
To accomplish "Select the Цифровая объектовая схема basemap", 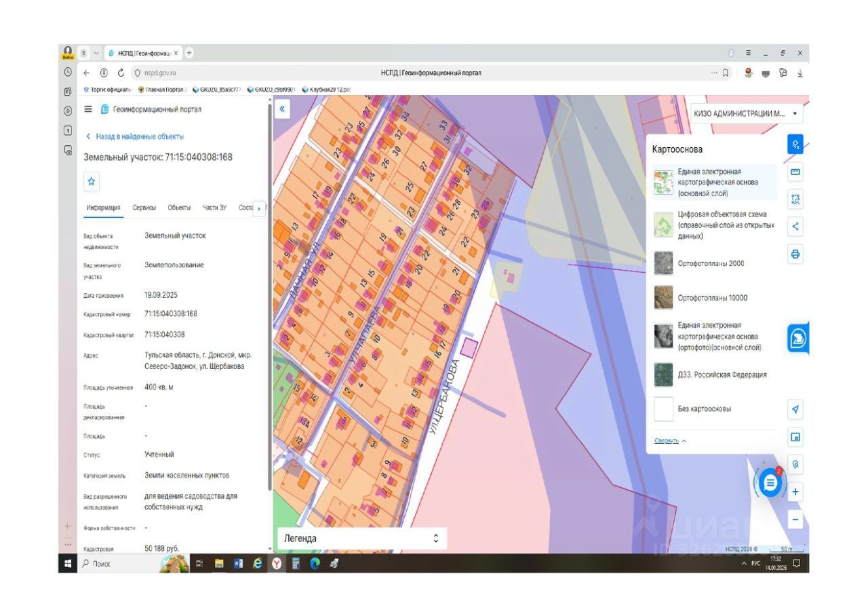I will [x=715, y=225].
